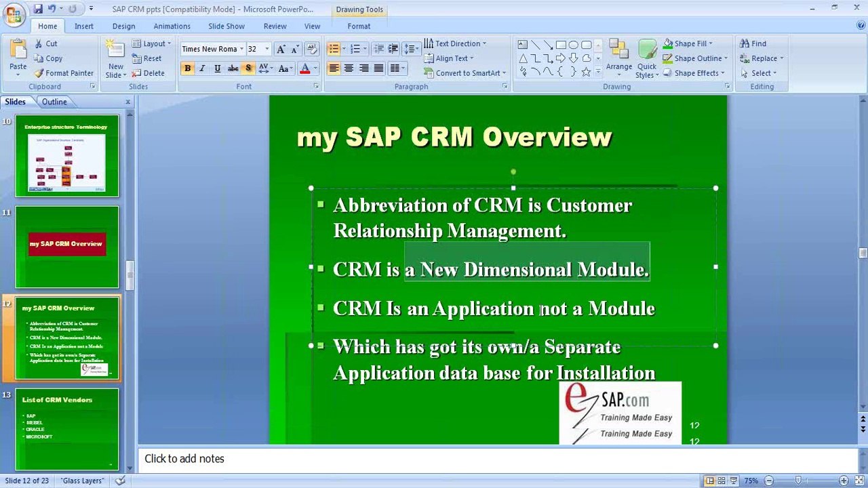Start Slide Show from status bar
The width and height of the screenshot is (868, 488).
tap(734, 481)
